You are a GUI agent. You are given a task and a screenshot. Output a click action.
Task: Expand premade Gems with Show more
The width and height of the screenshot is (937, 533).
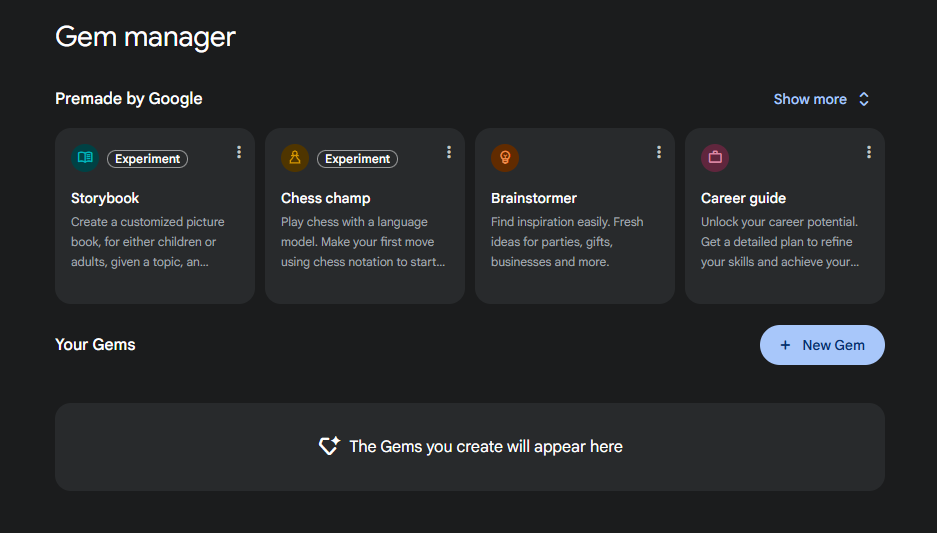810,99
